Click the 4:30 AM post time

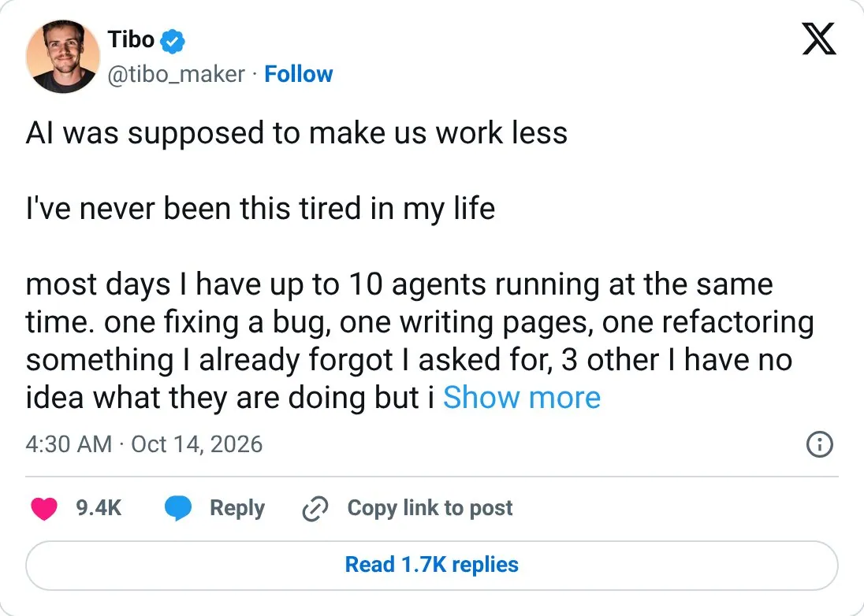[x=69, y=444]
